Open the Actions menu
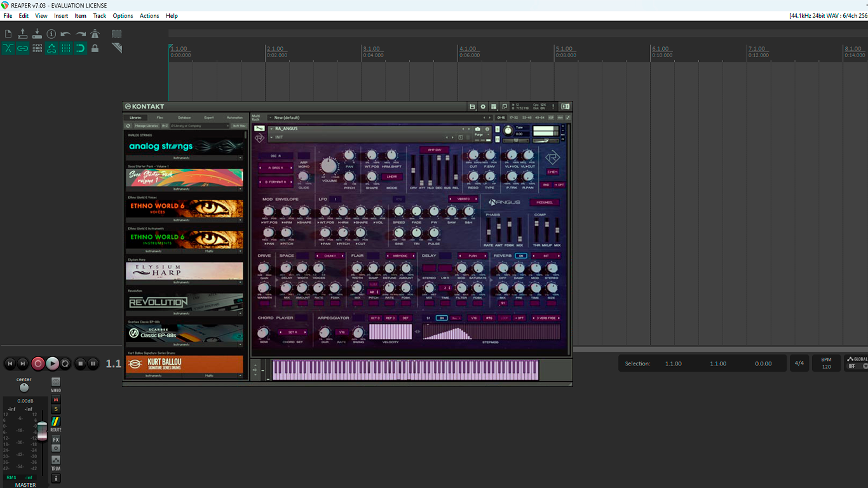Viewport: 868px width, 488px height. click(149, 16)
